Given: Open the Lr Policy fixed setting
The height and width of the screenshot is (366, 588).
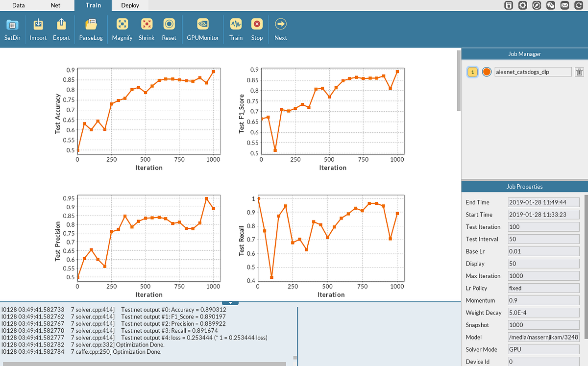Looking at the screenshot, I should click(543, 288).
